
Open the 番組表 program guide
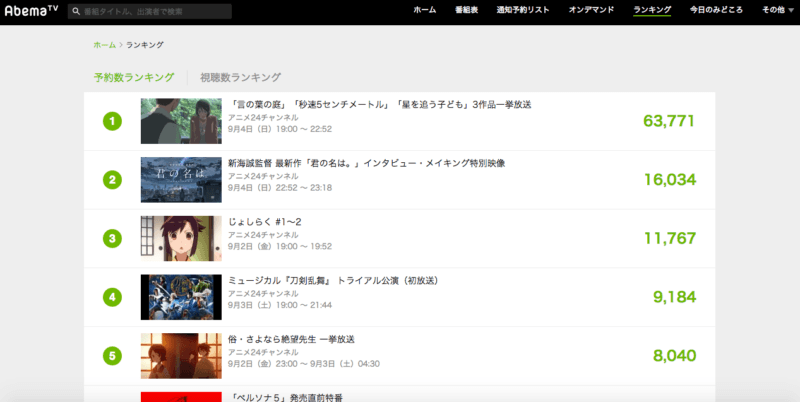[x=468, y=10]
